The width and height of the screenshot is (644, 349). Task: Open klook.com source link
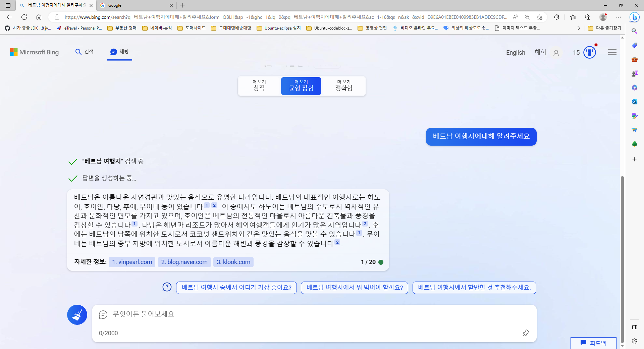233,262
